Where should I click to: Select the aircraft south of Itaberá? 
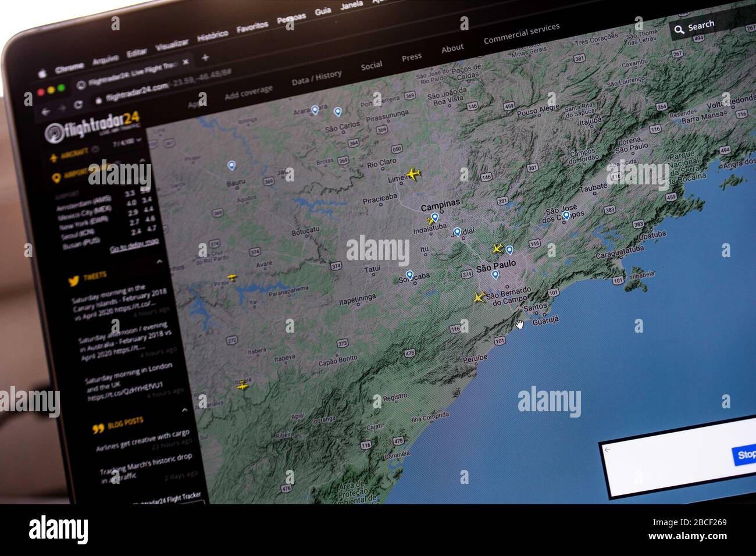(x=243, y=385)
